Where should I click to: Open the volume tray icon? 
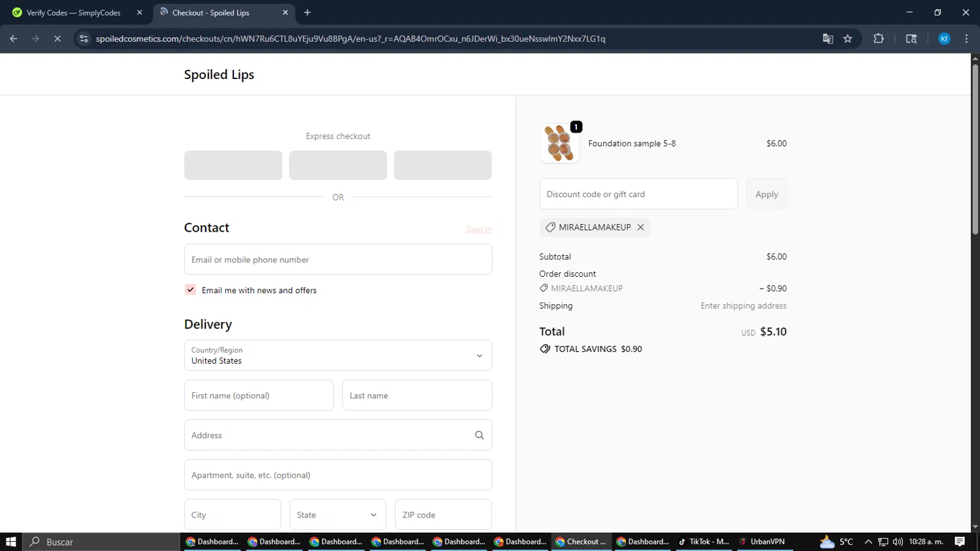898,542
